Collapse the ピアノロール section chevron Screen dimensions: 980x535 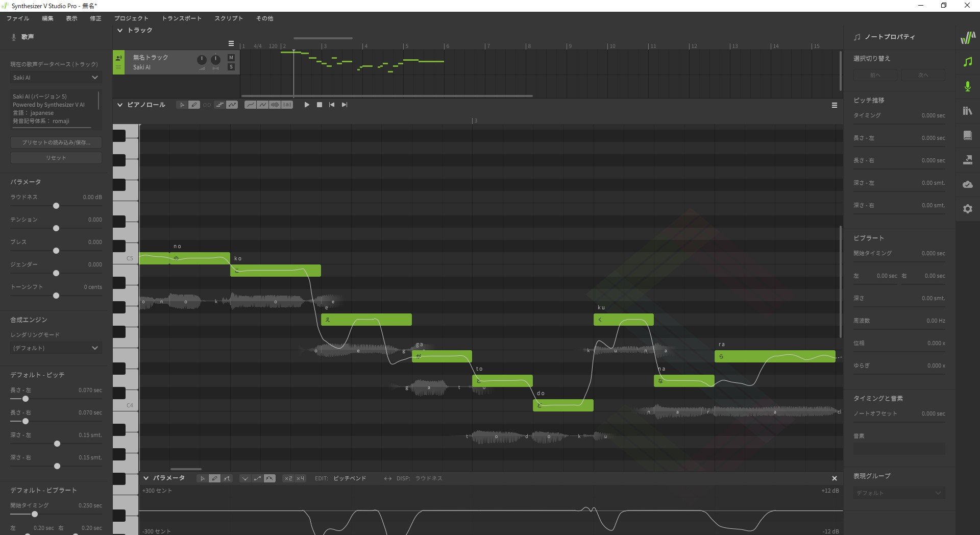pyautogui.click(x=120, y=105)
